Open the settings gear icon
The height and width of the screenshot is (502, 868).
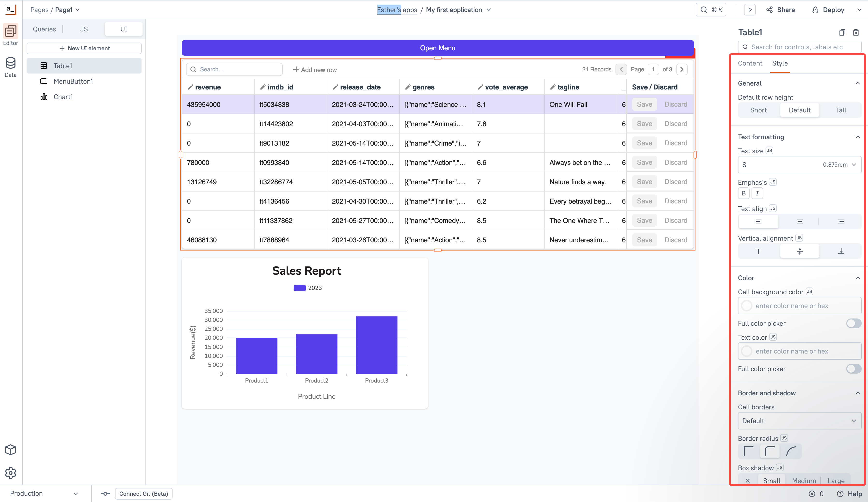(10, 473)
